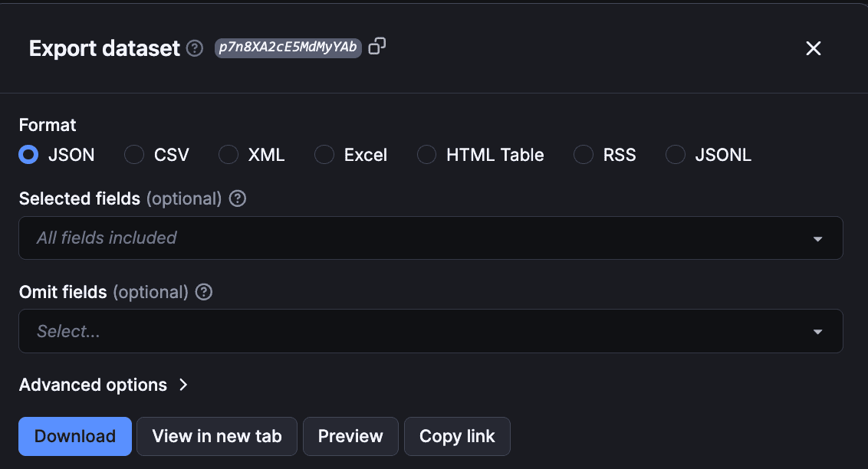Preview the dataset export

350,436
